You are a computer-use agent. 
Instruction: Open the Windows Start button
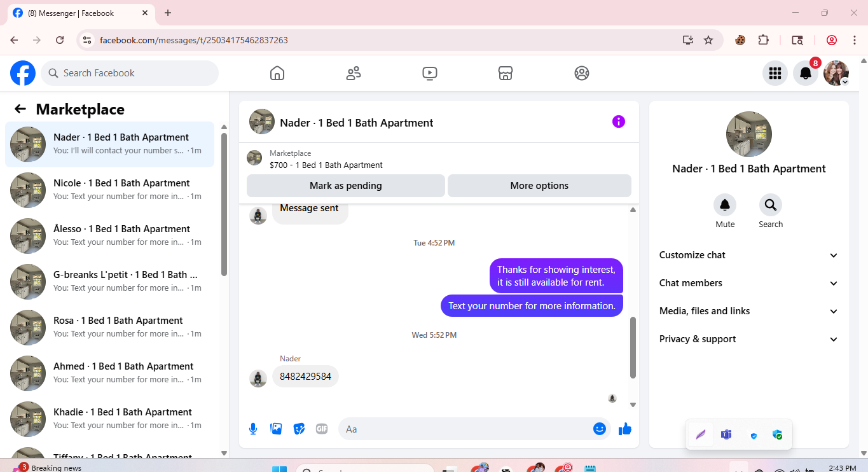279,469
